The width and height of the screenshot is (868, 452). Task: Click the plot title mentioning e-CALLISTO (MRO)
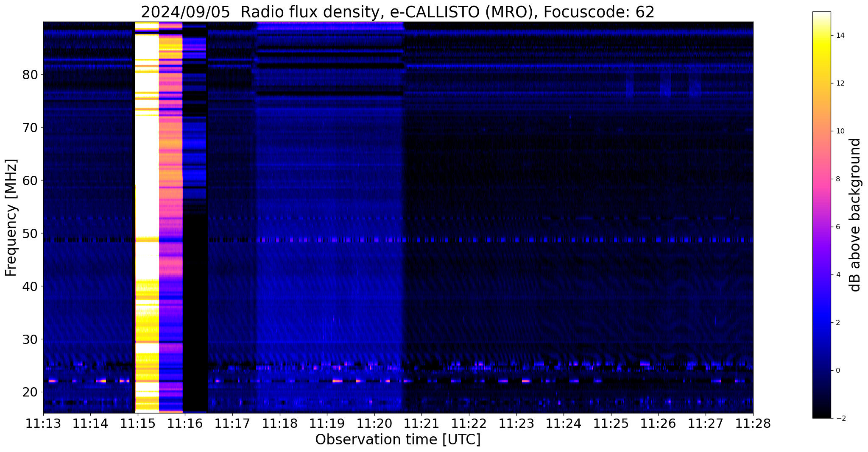pos(398,12)
